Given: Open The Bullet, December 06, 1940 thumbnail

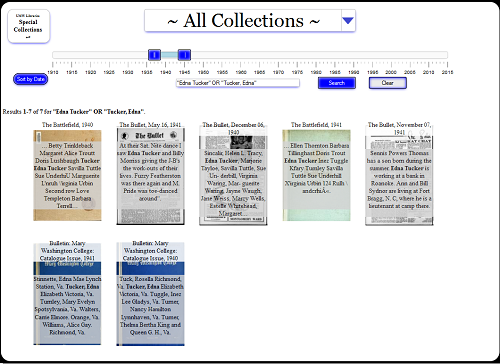Looking at the screenshot, I should (x=233, y=176).
